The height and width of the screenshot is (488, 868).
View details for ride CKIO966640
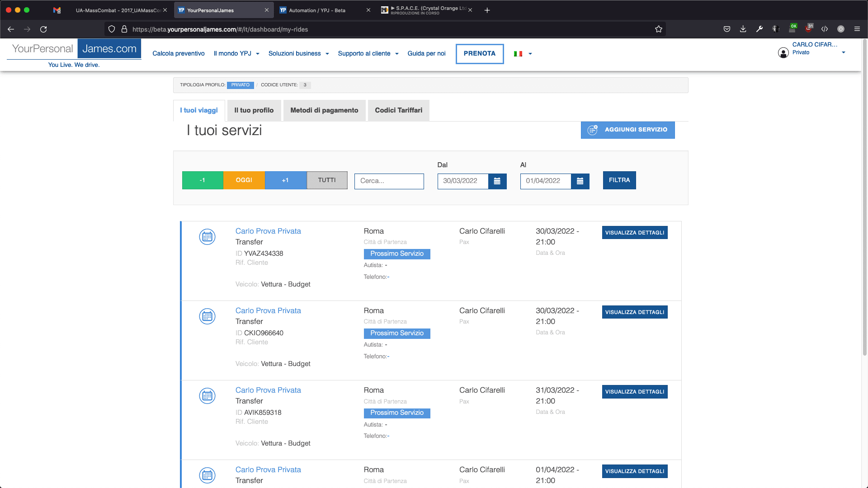(635, 312)
